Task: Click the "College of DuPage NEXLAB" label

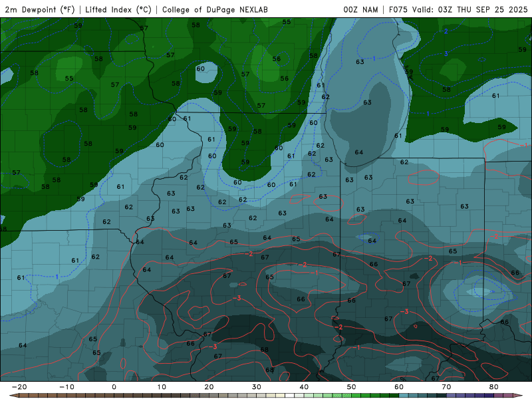Action: point(215,9)
